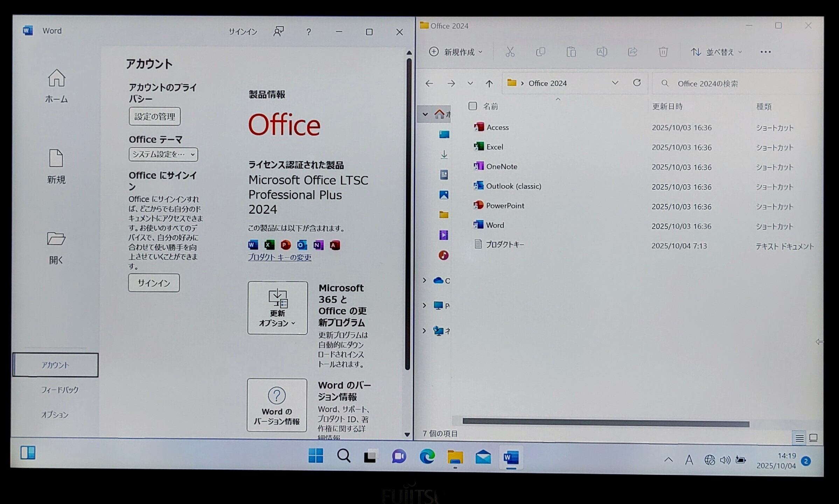Open Microsoft Edge from the taskbar

(x=427, y=456)
